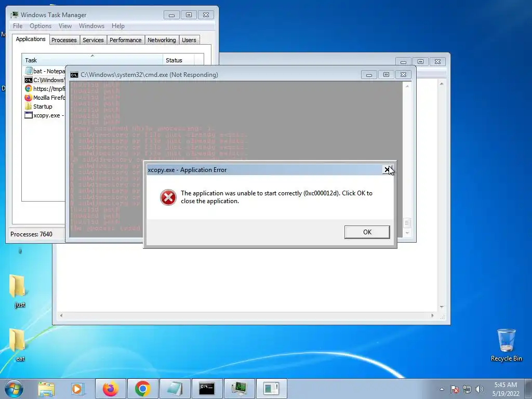
Task: Select the https://tmpfi Chrome task row
Action: click(x=45, y=88)
